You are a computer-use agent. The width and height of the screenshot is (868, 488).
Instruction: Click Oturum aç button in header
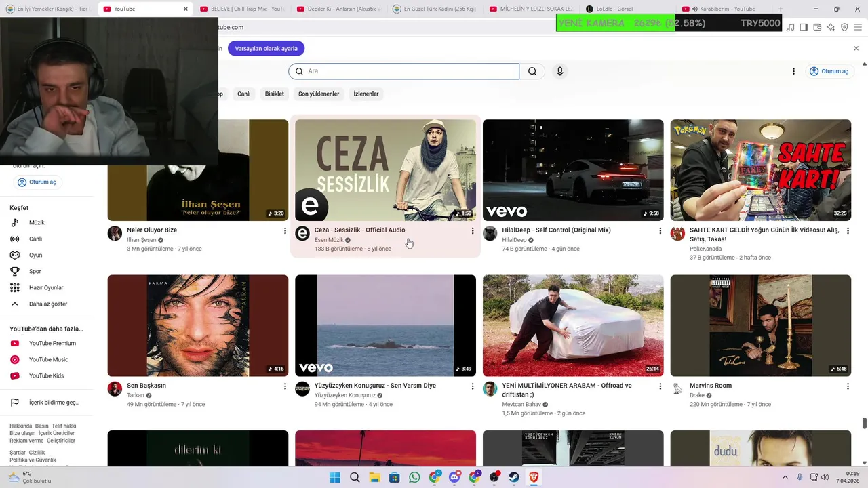829,71
